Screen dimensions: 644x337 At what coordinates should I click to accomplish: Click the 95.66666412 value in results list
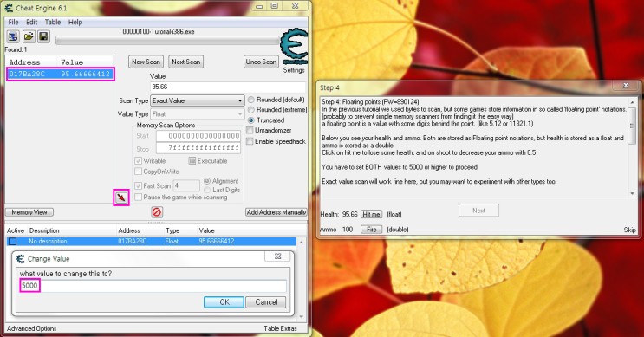86,74
